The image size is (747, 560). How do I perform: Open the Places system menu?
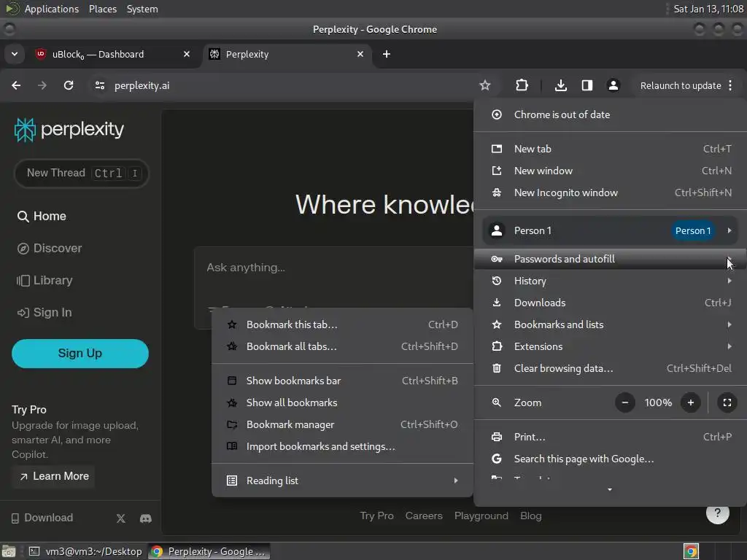(102, 9)
